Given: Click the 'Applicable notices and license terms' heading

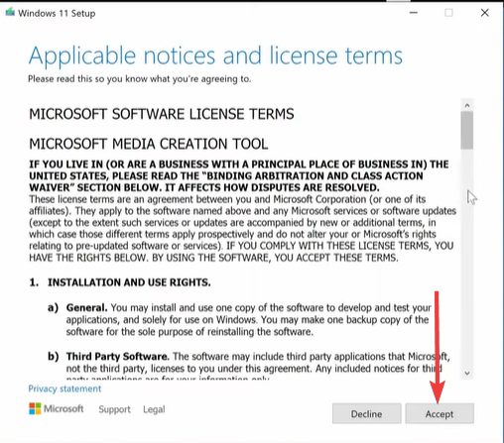Looking at the screenshot, I should pyautogui.click(x=215, y=55).
